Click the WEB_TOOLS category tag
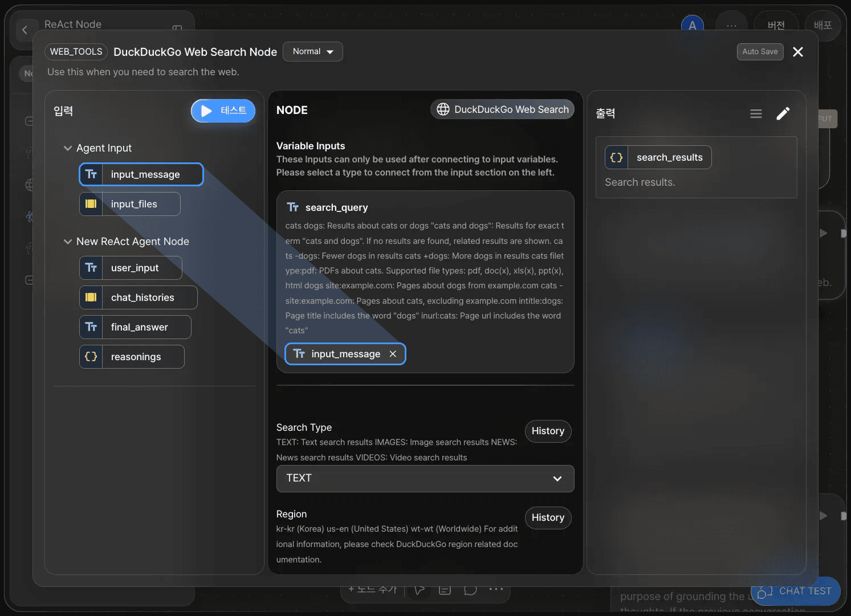Screen dimensions: 851x616 76,52
